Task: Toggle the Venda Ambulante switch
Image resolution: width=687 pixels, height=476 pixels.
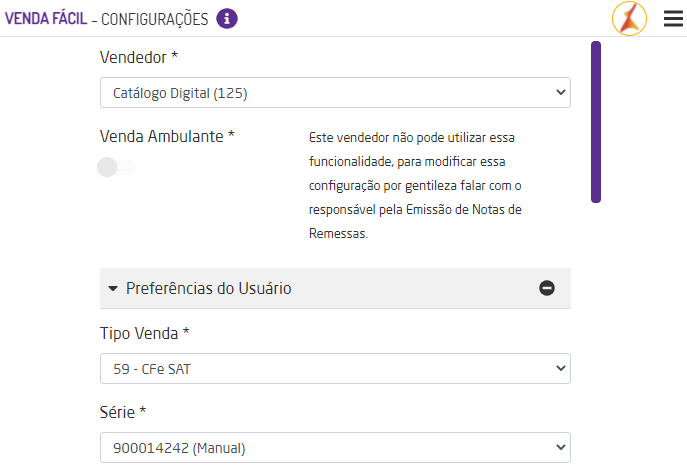Action: 116,167
